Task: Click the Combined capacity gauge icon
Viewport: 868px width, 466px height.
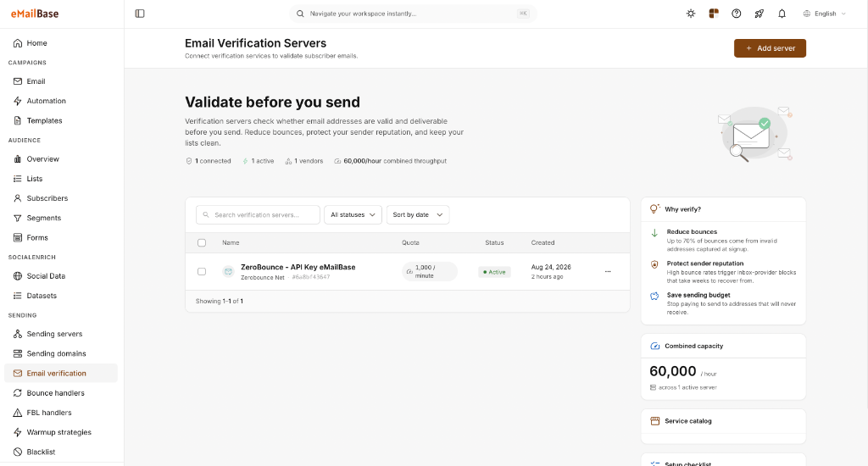Action: tap(655, 346)
